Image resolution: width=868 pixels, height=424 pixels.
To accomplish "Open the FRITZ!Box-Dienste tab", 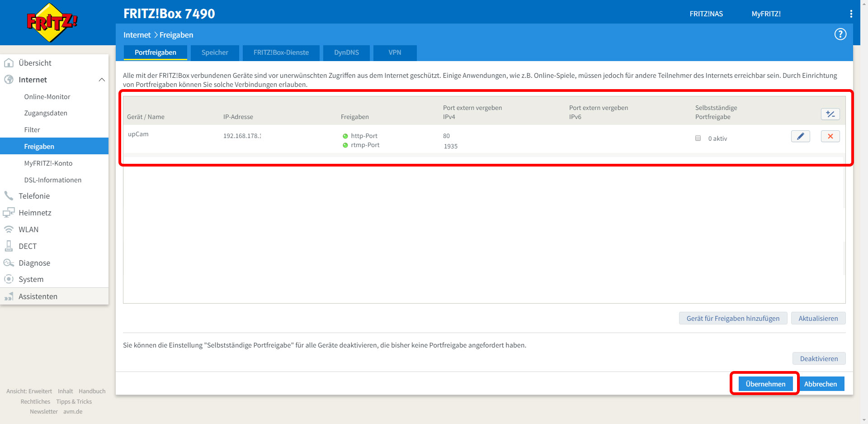I will pyautogui.click(x=281, y=52).
